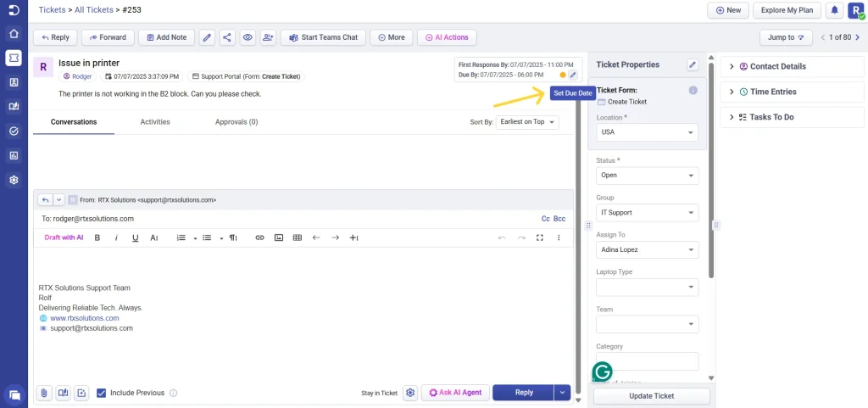
Task: Insert an image in the reply editor
Action: point(279,238)
